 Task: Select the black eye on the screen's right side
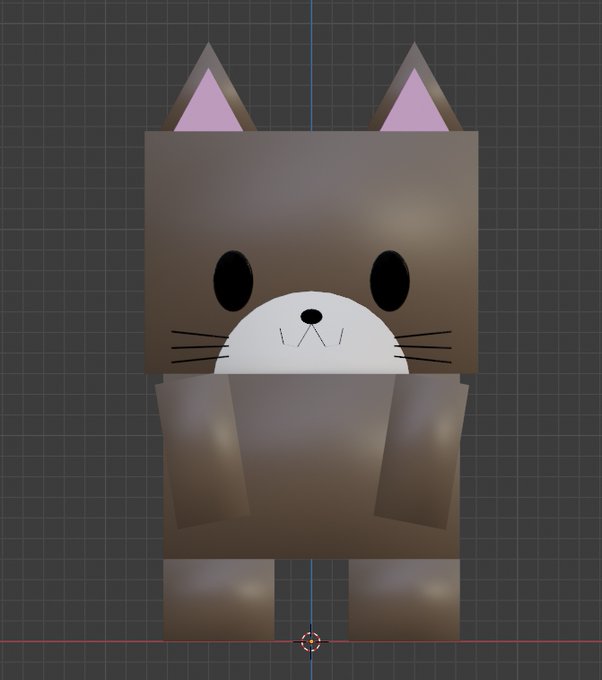tap(389, 281)
